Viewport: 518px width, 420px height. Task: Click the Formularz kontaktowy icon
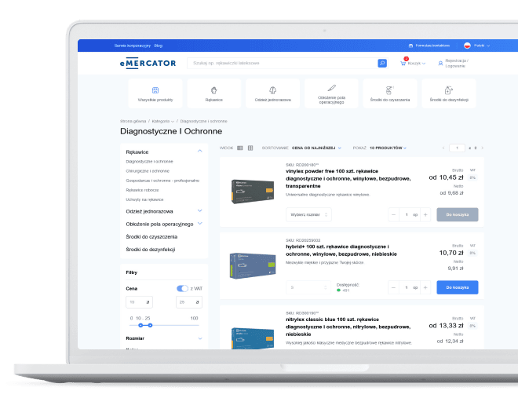pyautogui.click(x=410, y=46)
